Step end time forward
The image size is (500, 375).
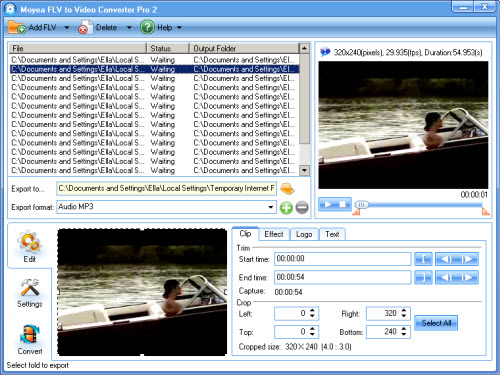[468, 277]
